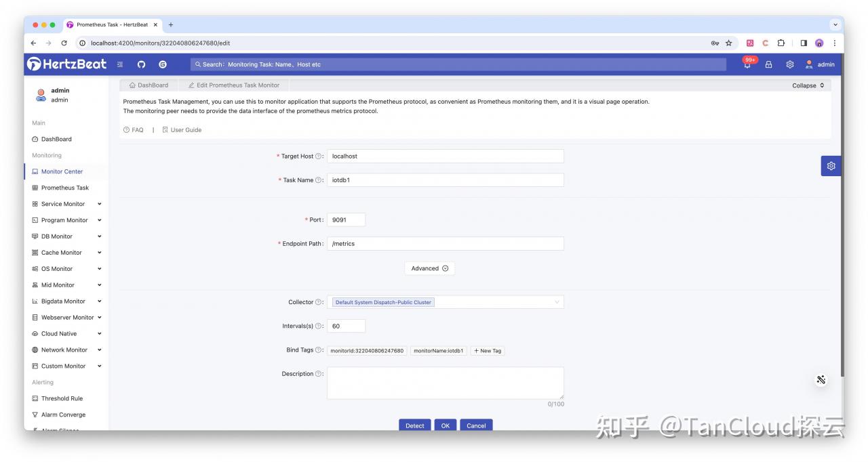Viewport: 868px width, 462px height.
Task: Open Alarm Converge in the sidebar
Action: click(66, 415)
